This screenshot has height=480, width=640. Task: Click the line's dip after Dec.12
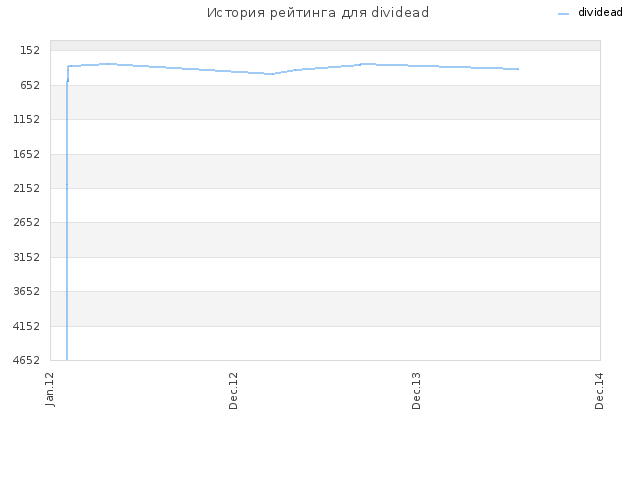click(x=269, y=74)
